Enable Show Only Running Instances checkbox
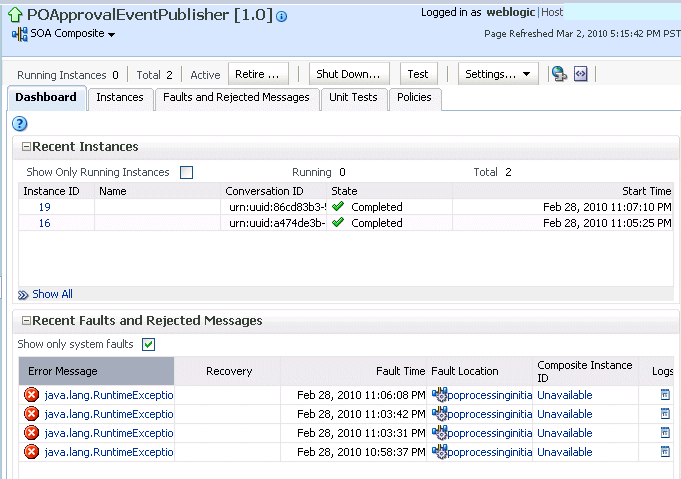 point(187,172)
